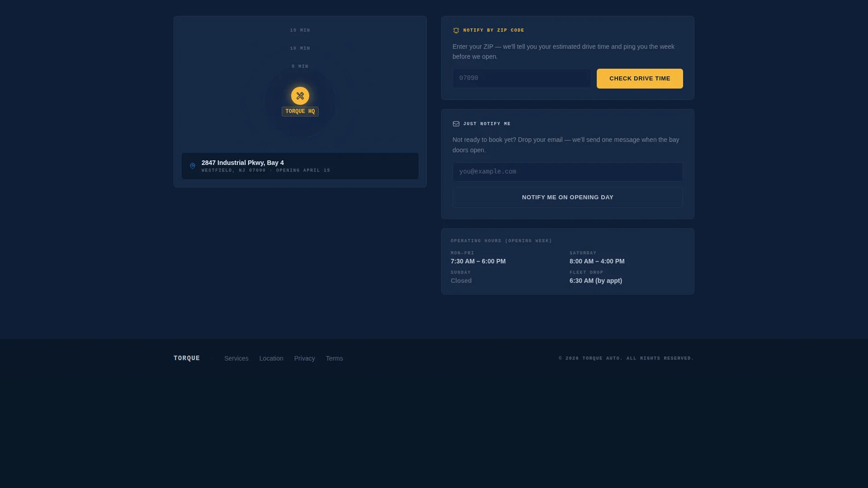This screenshot has height=488, width=868.
Task: Click the envelope icon by Just Notify Me
Action: (456, 124)
